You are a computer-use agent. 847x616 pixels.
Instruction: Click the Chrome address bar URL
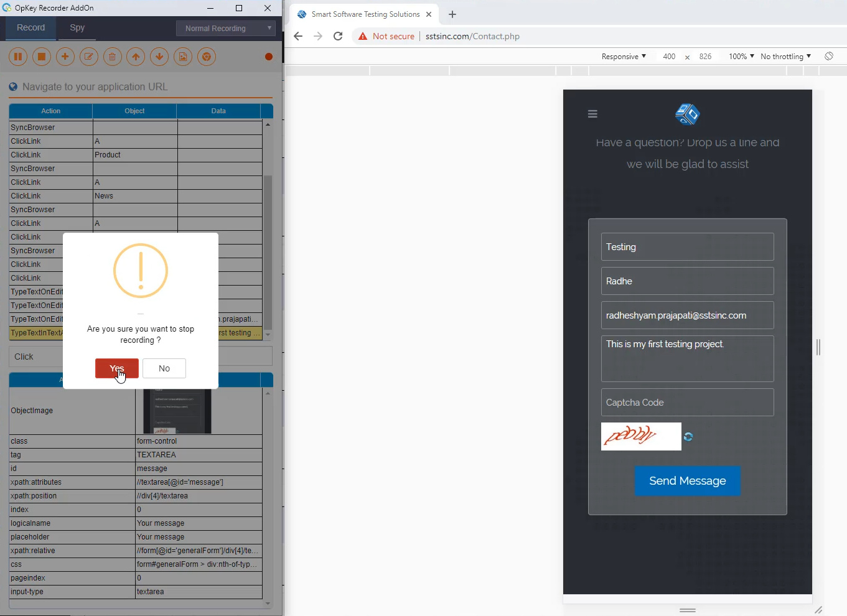472,36
